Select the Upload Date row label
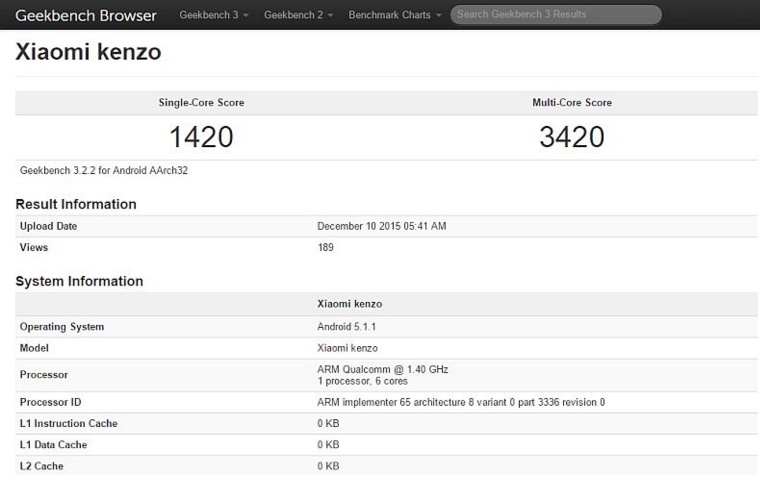Viewport: 760px width, 477px height. pyautogui.click(x=48, y=226)
